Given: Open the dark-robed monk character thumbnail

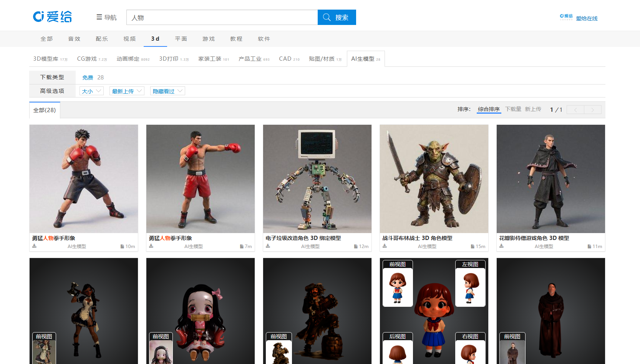Looking at the screenshot, I should pyautogui.click(x=551, y=179).
